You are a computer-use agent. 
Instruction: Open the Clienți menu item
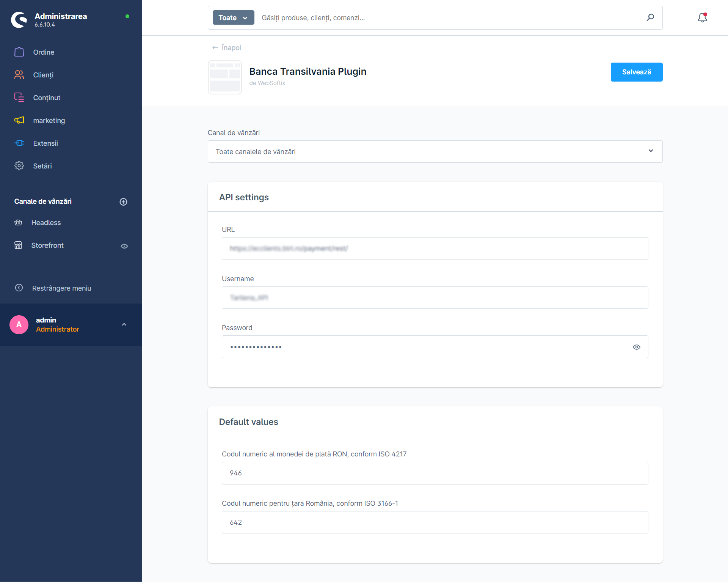click(43, 75)
